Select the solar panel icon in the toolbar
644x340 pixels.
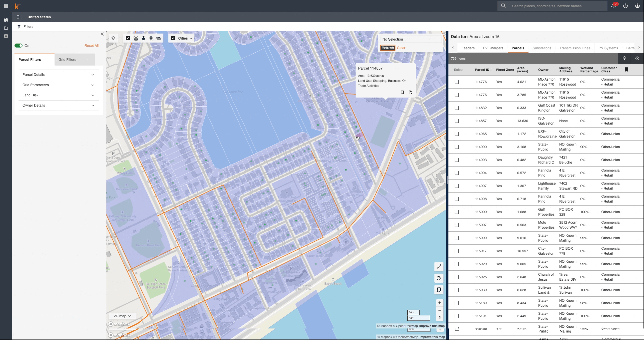158,38
